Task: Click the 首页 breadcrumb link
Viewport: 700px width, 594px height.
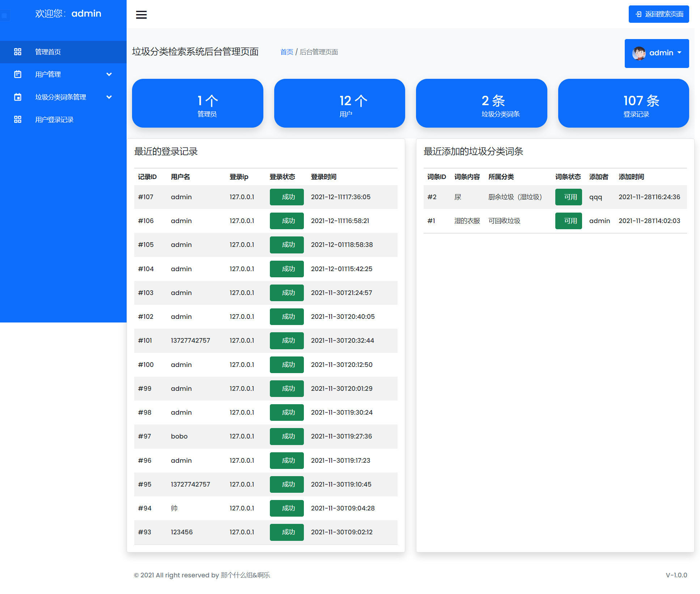Action: pos(287,52)
